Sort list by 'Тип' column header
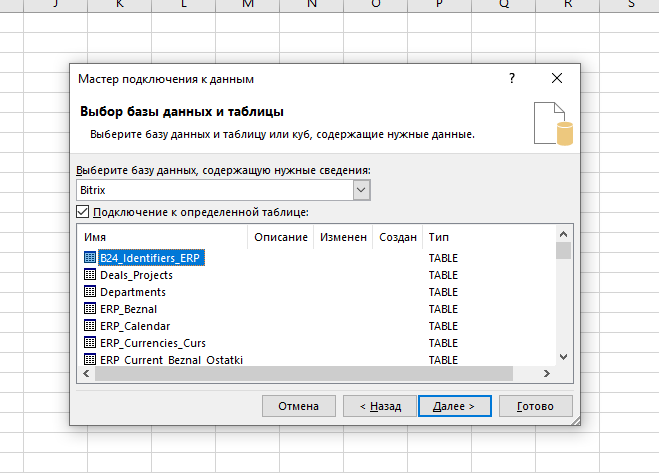This screenshot has height=473, width=659. click(488, 237)
